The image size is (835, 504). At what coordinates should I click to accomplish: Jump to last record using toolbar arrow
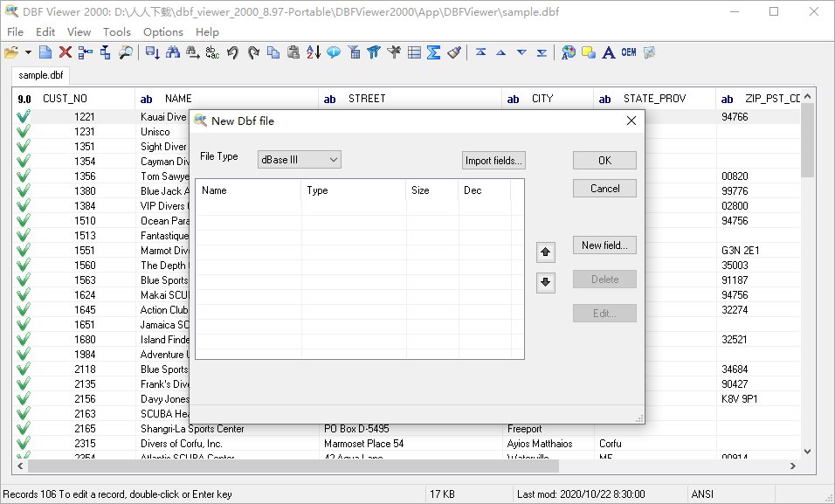pyautogui.click(x=542, y=52)
